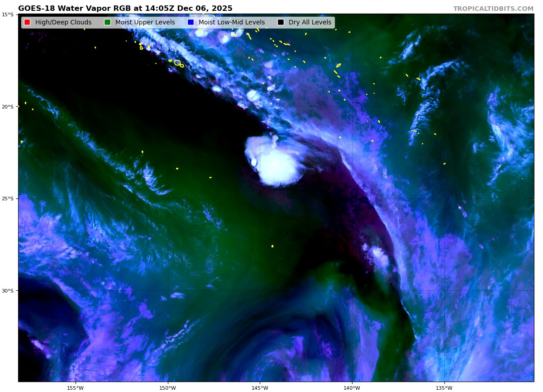Click the 30°S latitude axis label

click(7, 291)
